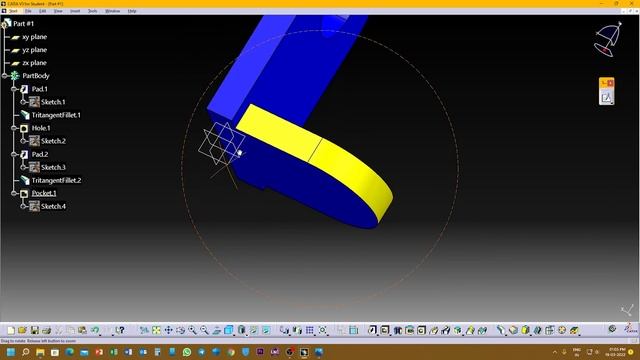Click the Normal View icon
The image size is (640, 360).
click(217, 330)
